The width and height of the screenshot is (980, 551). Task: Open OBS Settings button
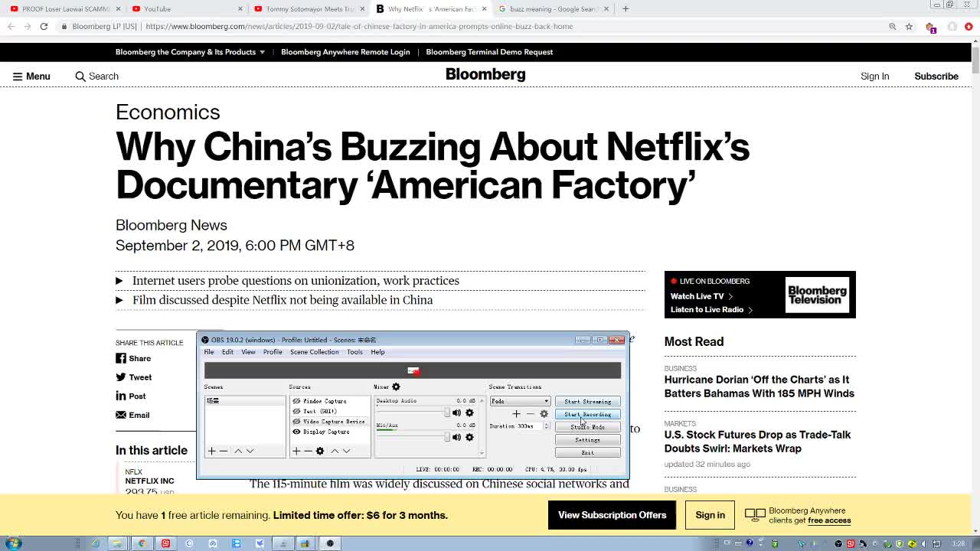tap(587, 440)
